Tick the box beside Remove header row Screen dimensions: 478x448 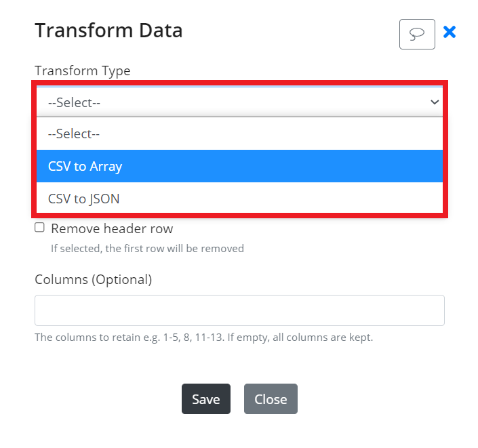click(x=39, y=227)
